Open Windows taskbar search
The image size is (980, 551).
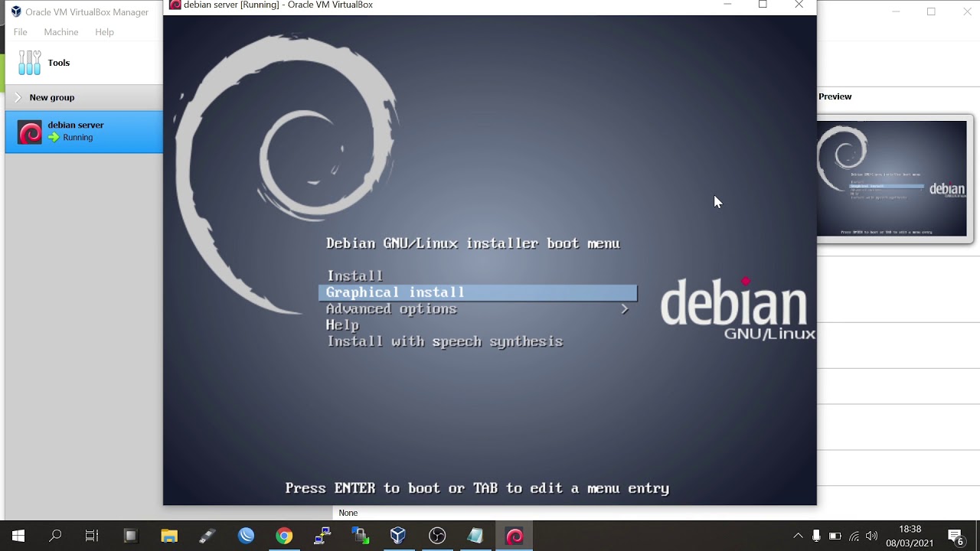point(55,536)
